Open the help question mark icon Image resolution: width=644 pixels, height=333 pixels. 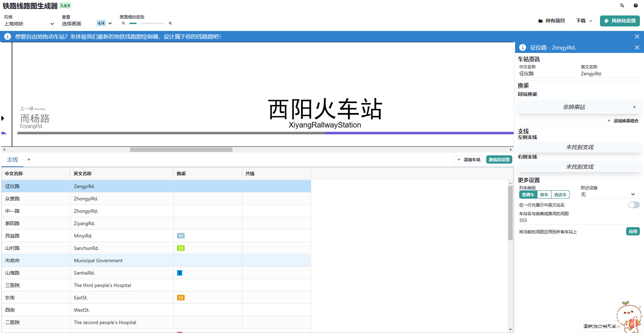point(635,5)
